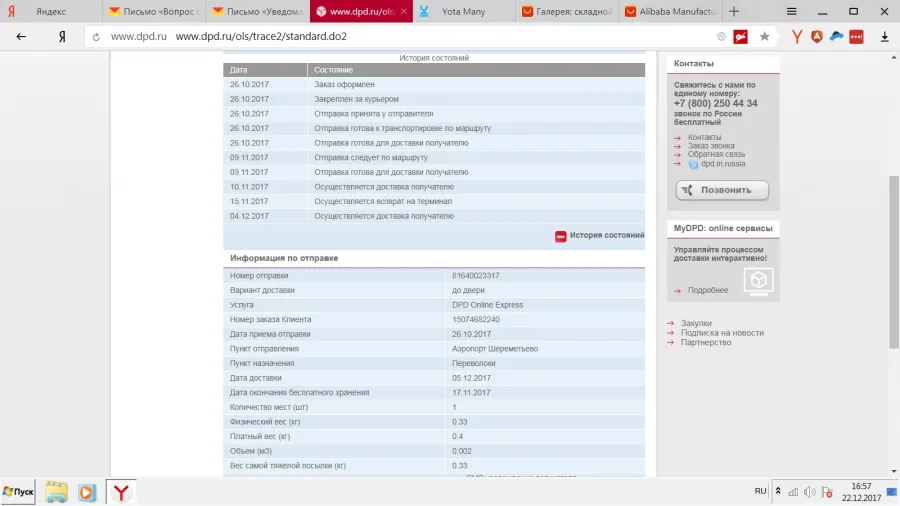Open the Yandex home button in toolbar

point(62,37)
